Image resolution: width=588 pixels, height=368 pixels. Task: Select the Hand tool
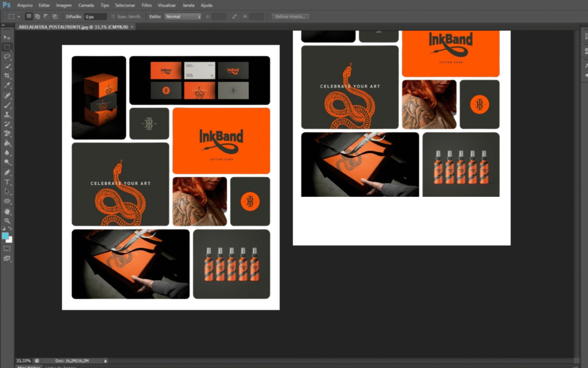point(7,211)
